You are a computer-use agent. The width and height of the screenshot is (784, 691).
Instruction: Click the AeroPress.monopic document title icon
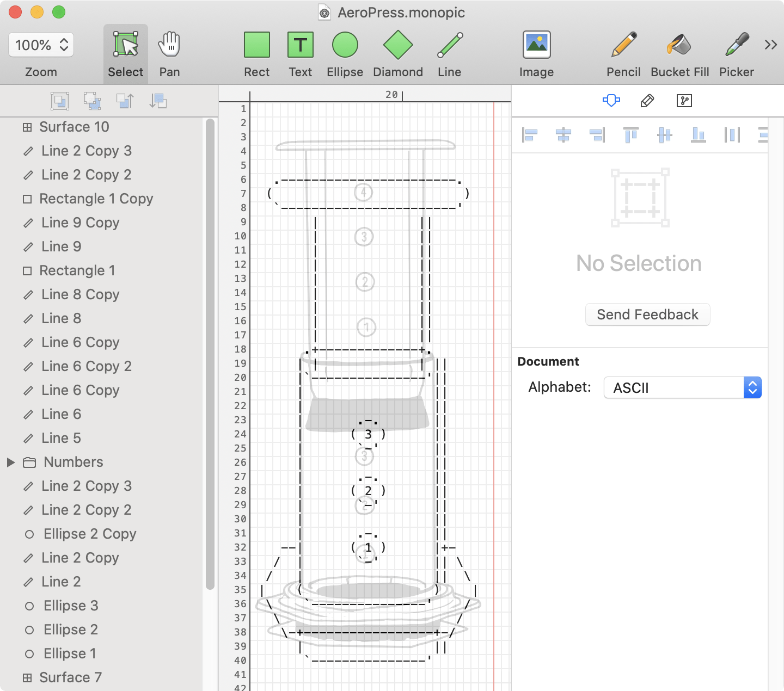[x=324, y=13]
